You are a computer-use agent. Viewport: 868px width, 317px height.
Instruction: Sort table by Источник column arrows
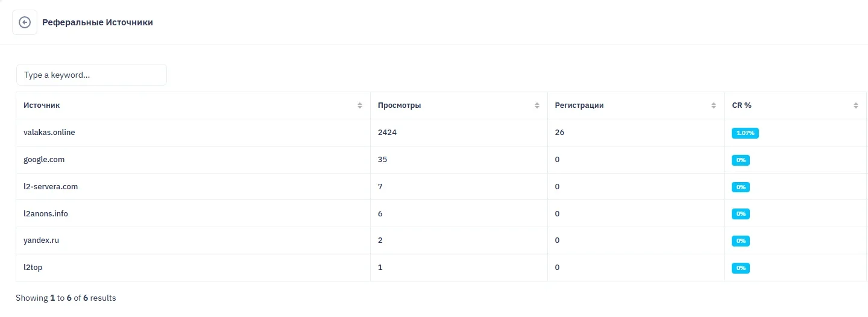360,105
